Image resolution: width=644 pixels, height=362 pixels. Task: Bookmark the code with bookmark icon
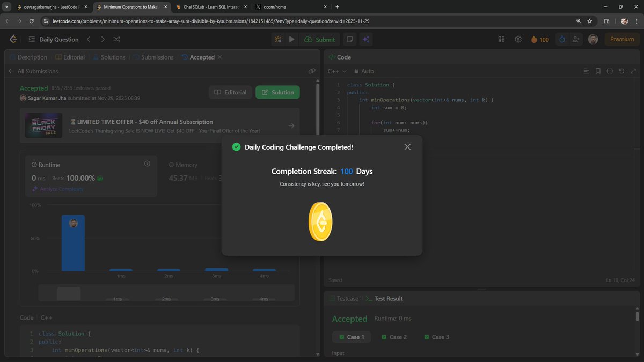598,71
